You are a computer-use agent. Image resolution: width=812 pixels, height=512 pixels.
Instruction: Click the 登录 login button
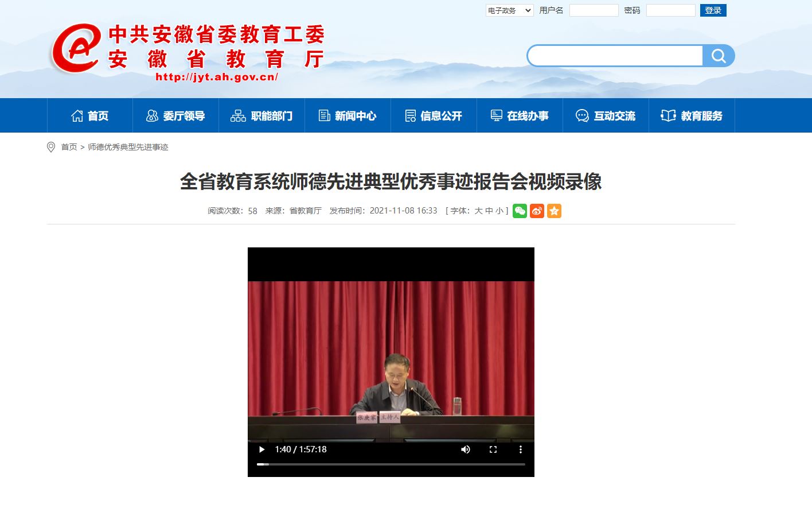(713, 10)
